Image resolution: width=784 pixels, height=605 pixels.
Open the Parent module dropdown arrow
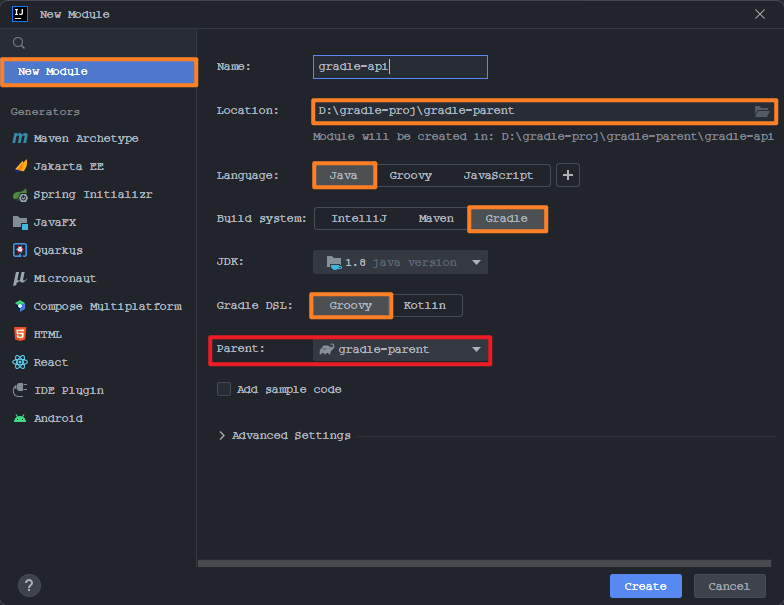(476, 350)
